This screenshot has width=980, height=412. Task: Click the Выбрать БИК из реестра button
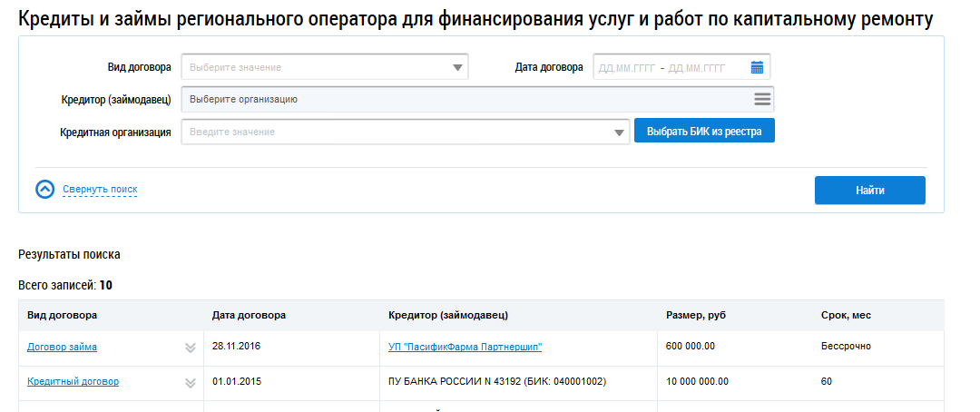703,132
